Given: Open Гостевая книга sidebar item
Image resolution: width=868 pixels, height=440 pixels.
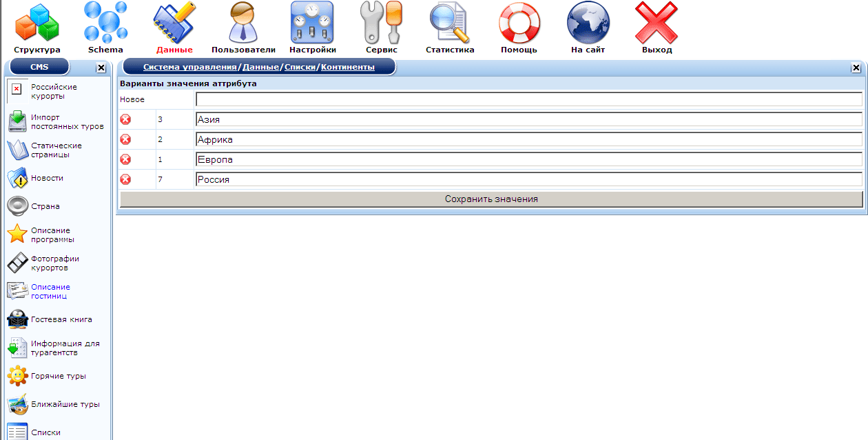Looking at the screenshot, I should 61,320.
